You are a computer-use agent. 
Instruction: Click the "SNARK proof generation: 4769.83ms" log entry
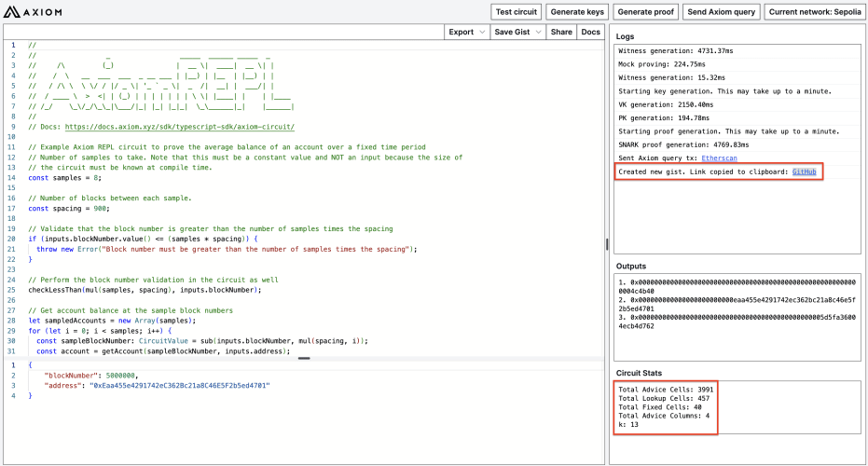pos(683,145)
